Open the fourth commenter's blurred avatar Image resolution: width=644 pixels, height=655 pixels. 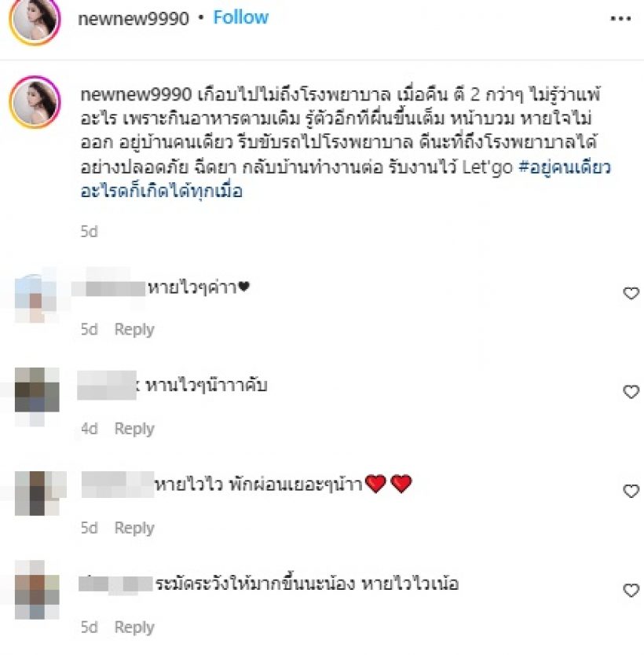click(37, 590)
